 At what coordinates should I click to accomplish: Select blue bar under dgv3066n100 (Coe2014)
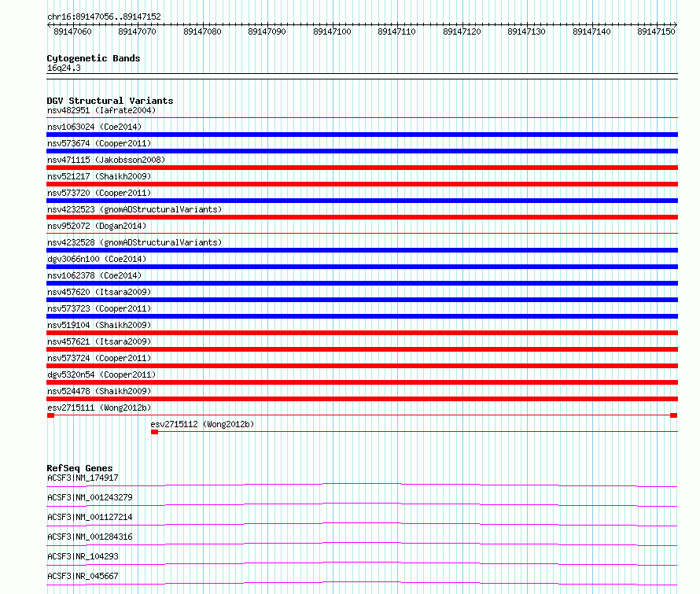pos(362,267)
